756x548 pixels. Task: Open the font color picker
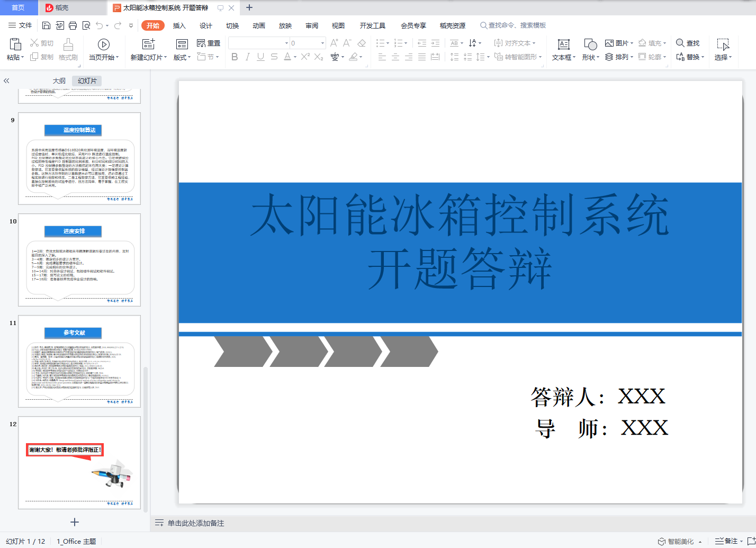(290, 57)
